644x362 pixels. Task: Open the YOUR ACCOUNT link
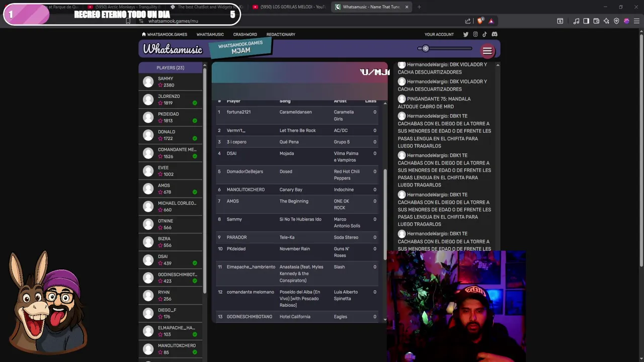click(x=439, y=34)
